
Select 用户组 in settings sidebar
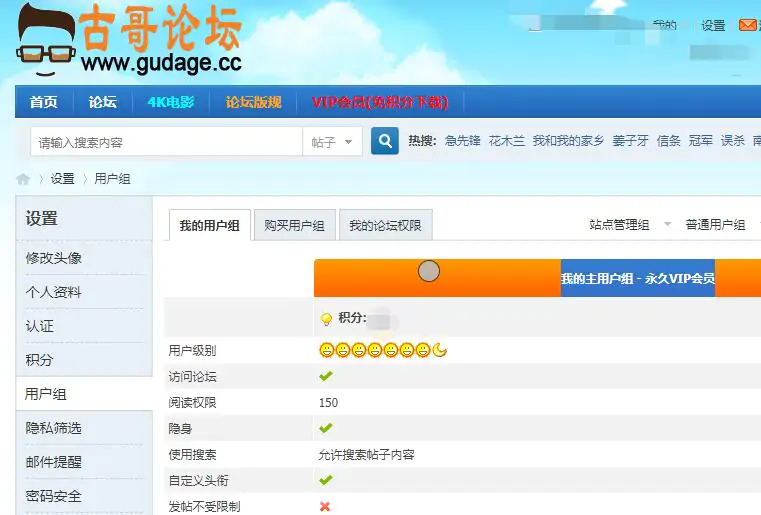(46, 394)
